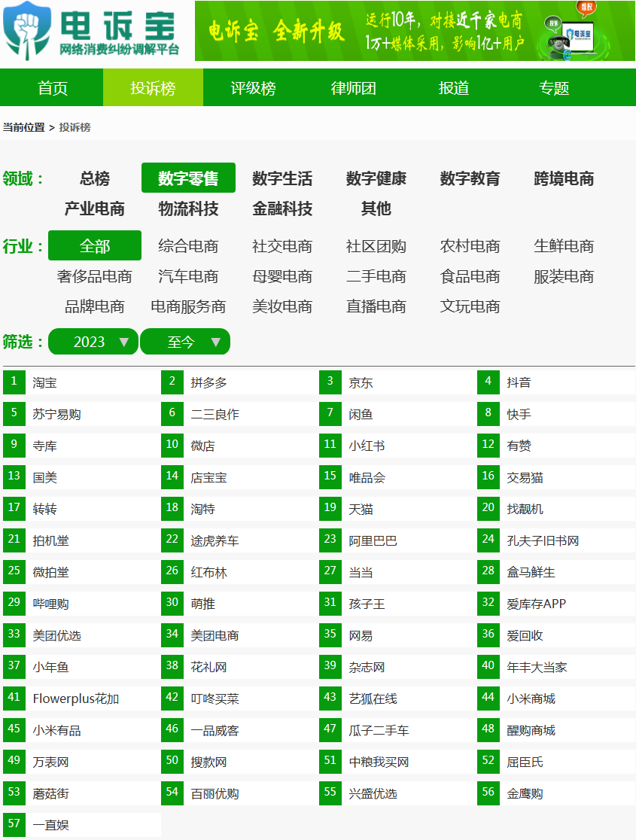Screen dimensions: 636x840
Task: Filter by 品牌电商 industry
Action: (94, 306)
